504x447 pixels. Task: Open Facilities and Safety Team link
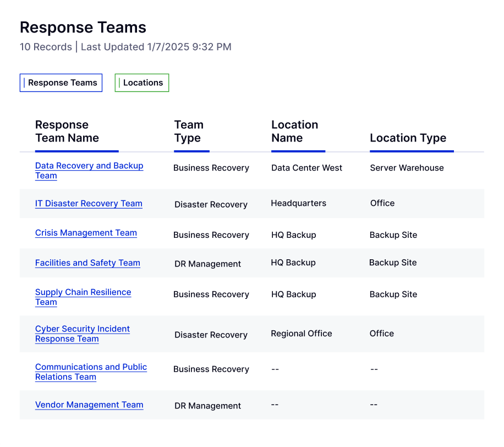pyautogui.click(x=87, y=263)
